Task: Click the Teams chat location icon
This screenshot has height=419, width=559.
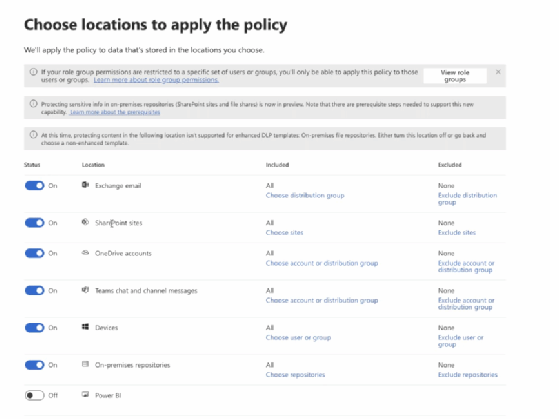Action: point(85,290)
